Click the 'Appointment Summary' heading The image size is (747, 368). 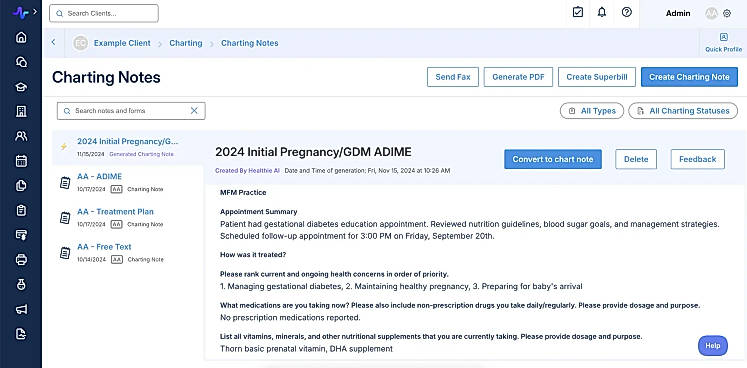pyautogui.click(x=259, y=212)
